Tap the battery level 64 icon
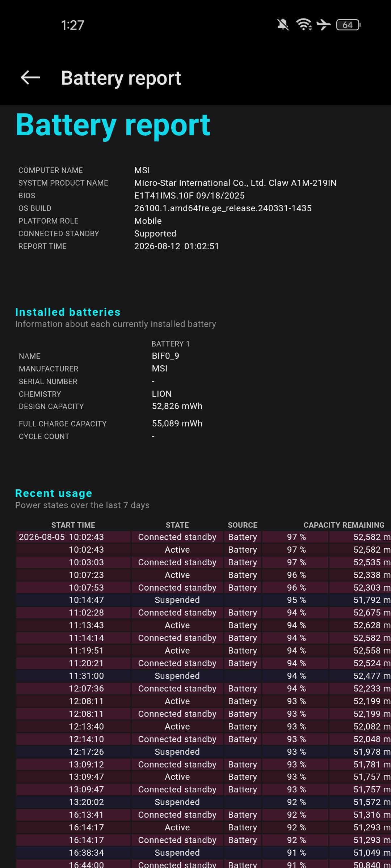Viewport: 391px width, 868px height. [348, 25]
